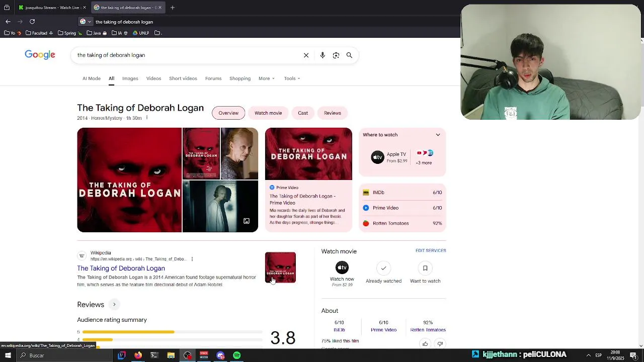Click EDIT SERVICES link
This screenshot has width=644, height=362.
pyautogui.click(x=431, y=250)
